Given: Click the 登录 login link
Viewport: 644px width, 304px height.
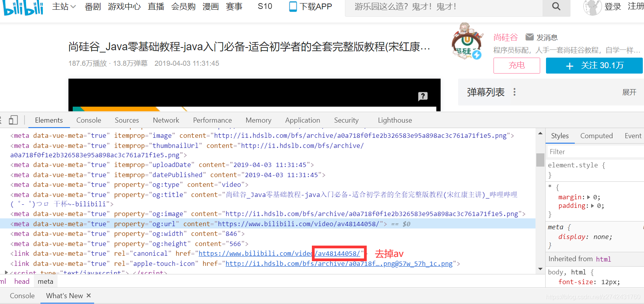Looking at the screenshot, I should point(612,7).
